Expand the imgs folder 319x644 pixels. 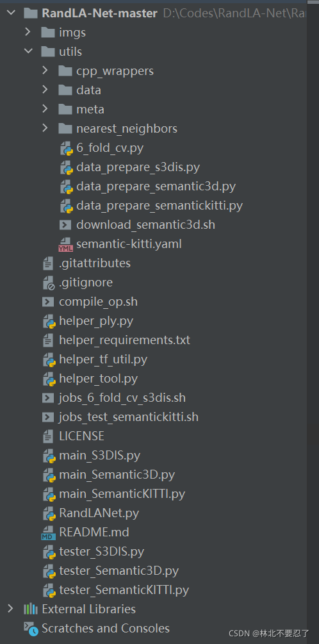tap(28, 32)
